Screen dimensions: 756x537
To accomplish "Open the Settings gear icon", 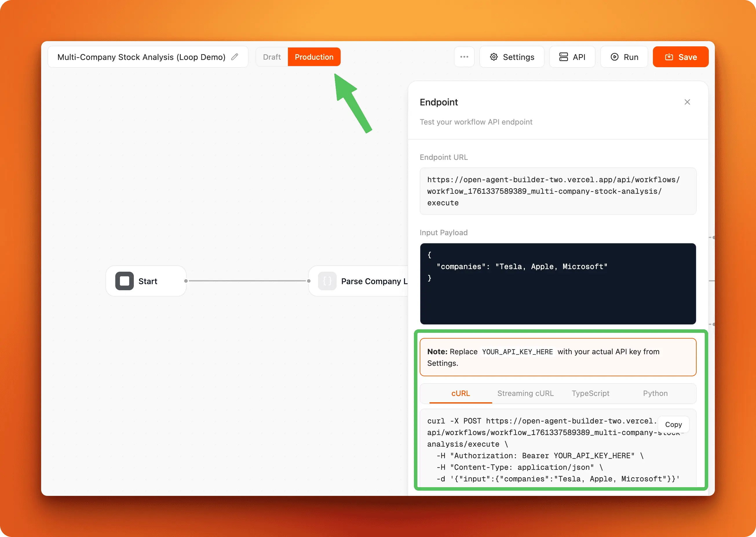I will click(x=494, y=56).
